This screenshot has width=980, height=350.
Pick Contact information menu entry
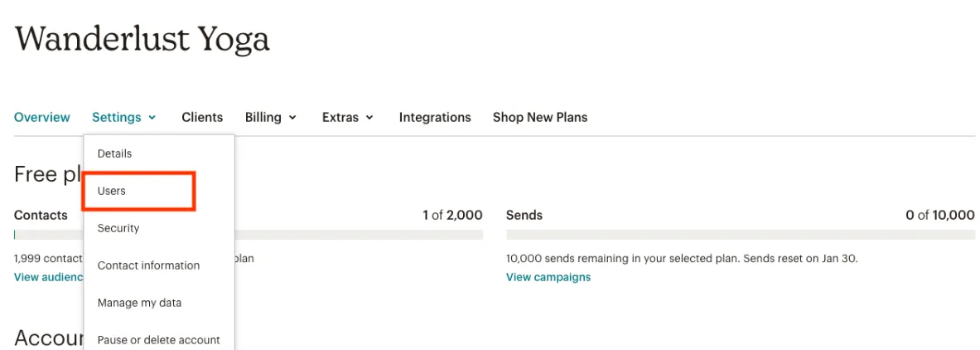[x=148, y=265]
